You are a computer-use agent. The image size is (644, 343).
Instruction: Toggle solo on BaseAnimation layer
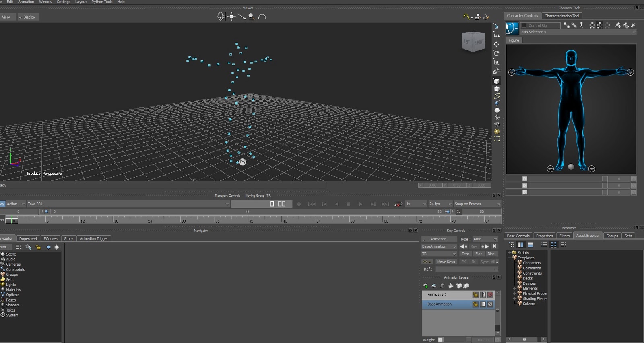click(x=483, y=304)
